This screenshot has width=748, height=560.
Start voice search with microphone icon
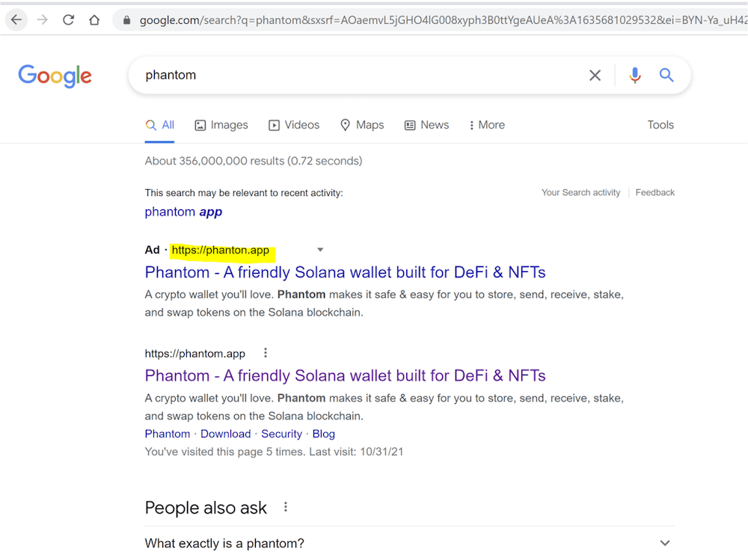635,76
